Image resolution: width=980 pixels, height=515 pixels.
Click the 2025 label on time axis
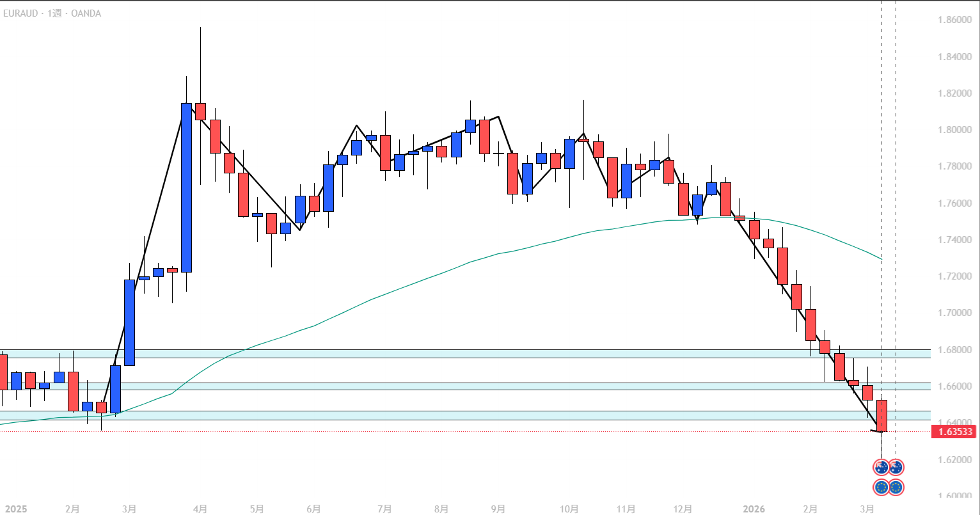(15, 509)
